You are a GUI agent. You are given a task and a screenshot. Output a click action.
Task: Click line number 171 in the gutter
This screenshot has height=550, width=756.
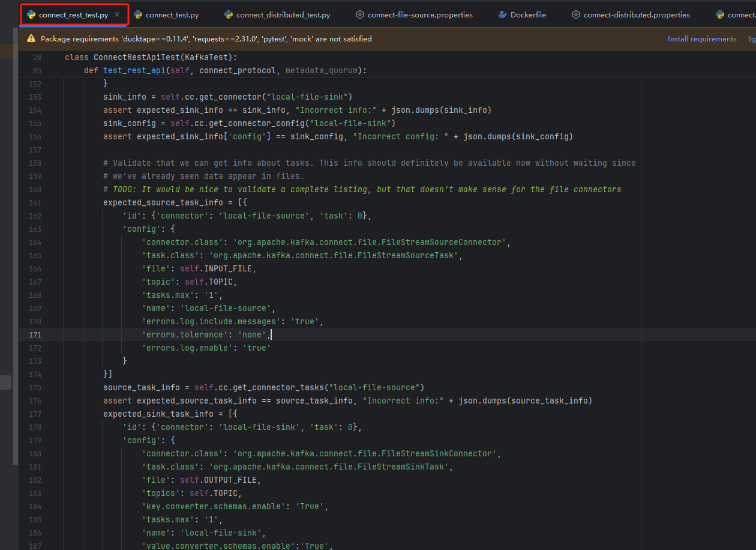point(36,334)
